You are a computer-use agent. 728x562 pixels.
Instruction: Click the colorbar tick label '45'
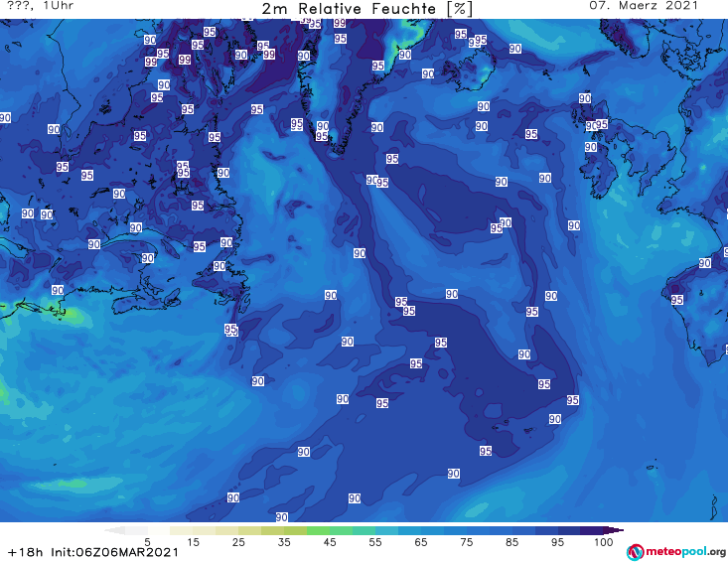click(x=329, y=542)
